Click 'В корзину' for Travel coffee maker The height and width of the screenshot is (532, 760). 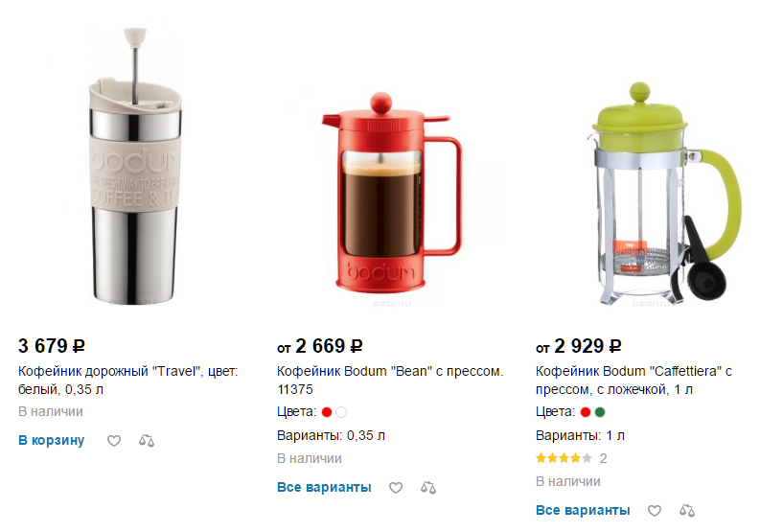point(52,440)
